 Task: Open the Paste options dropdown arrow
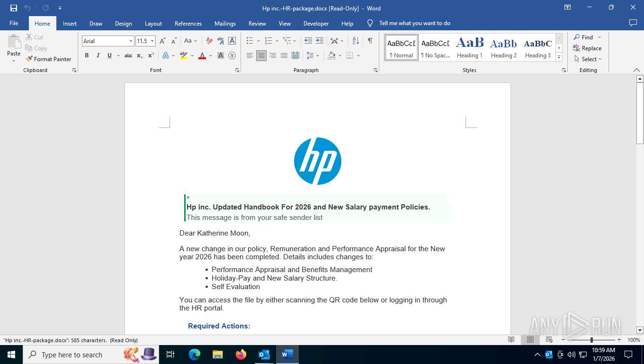(x=14, y=60)
